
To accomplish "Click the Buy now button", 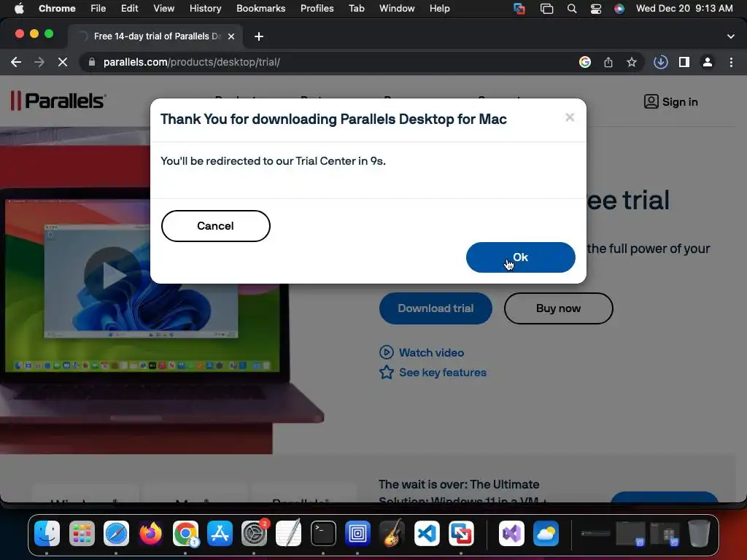I will [558, 308].
